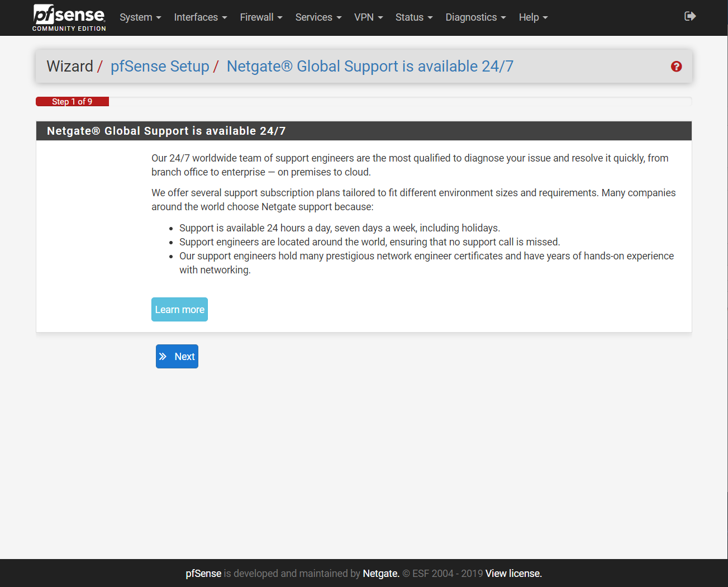This screenshot has height=587, width=728.
Task: Open the Netgate link in footer
Action: 381,574
